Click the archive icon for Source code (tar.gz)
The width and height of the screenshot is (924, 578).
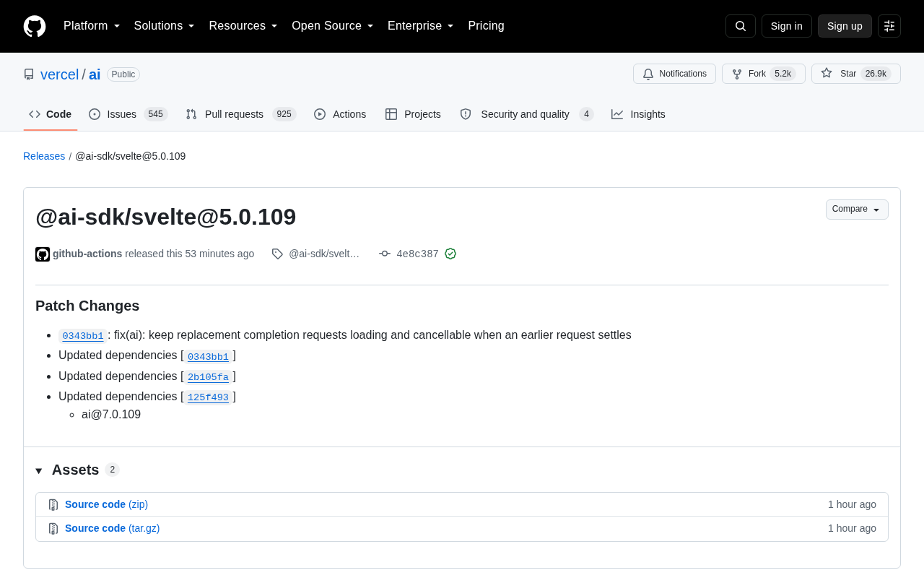[53, 529]
